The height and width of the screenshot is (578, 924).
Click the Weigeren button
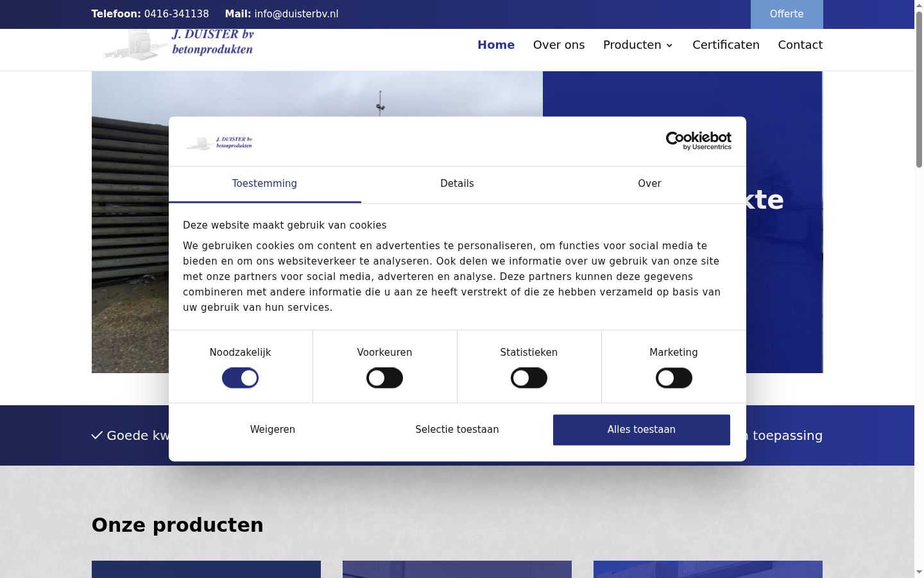click(273, 430)
